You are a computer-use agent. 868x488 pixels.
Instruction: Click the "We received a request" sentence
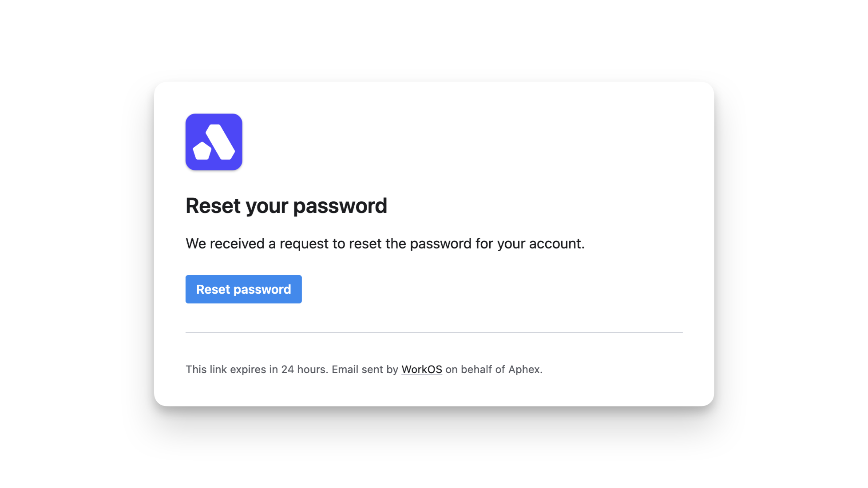pos(384,244)
